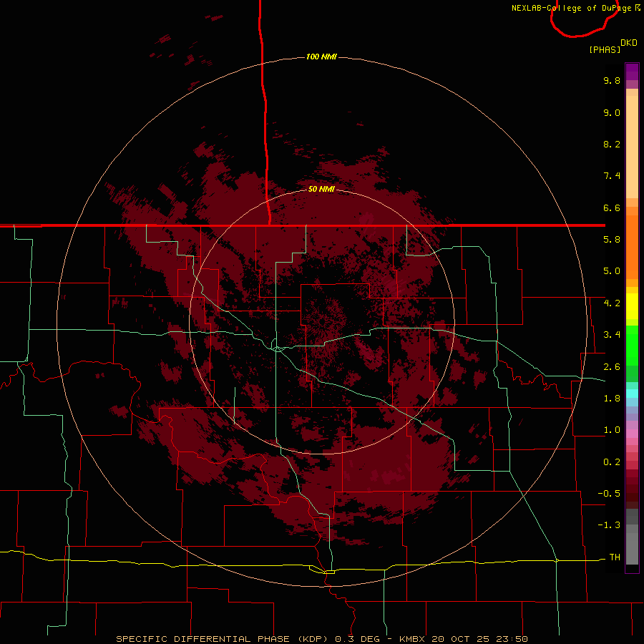Click the 8.2 value on color scale
This screenshot has width=644, height=644.
[612, 144]
